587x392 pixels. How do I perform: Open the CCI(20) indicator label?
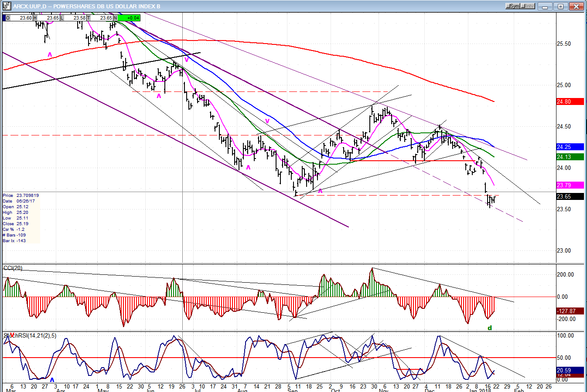(13, 268)
